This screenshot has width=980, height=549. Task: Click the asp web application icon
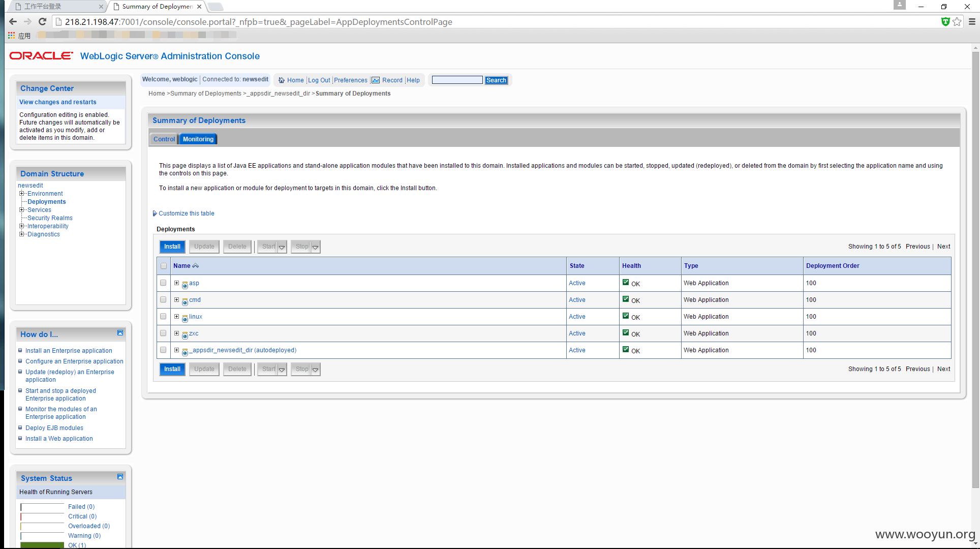(x=185, y=285)
